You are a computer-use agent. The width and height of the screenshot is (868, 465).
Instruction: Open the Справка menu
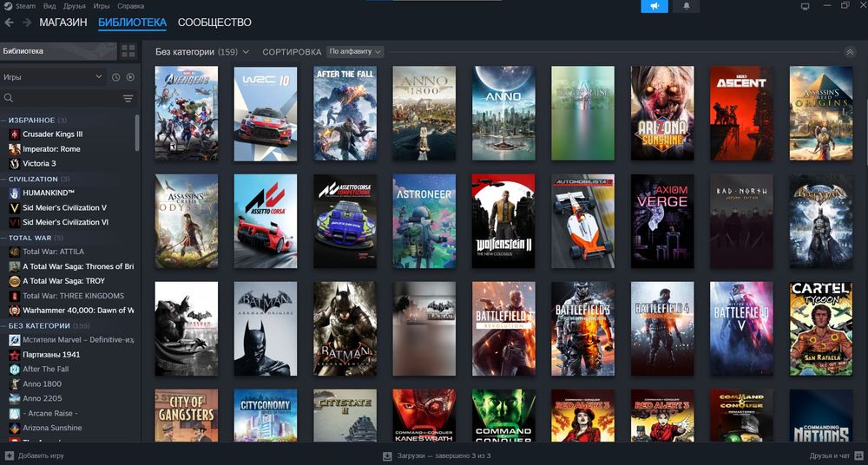pyautogui.click(x=131, y=6)
